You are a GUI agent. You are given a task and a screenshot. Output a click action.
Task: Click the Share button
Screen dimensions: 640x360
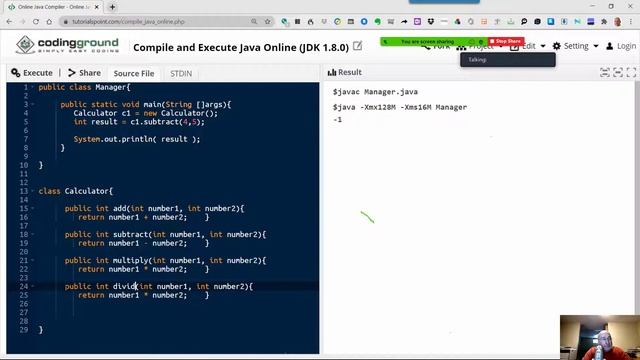click(84, 73)
